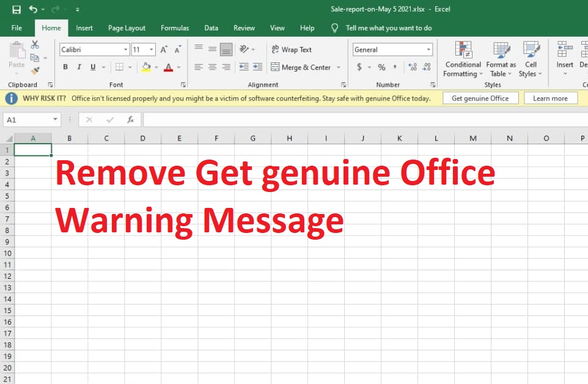Align text left icon
The width and height of the screenshot is (588, 384).
199,67
